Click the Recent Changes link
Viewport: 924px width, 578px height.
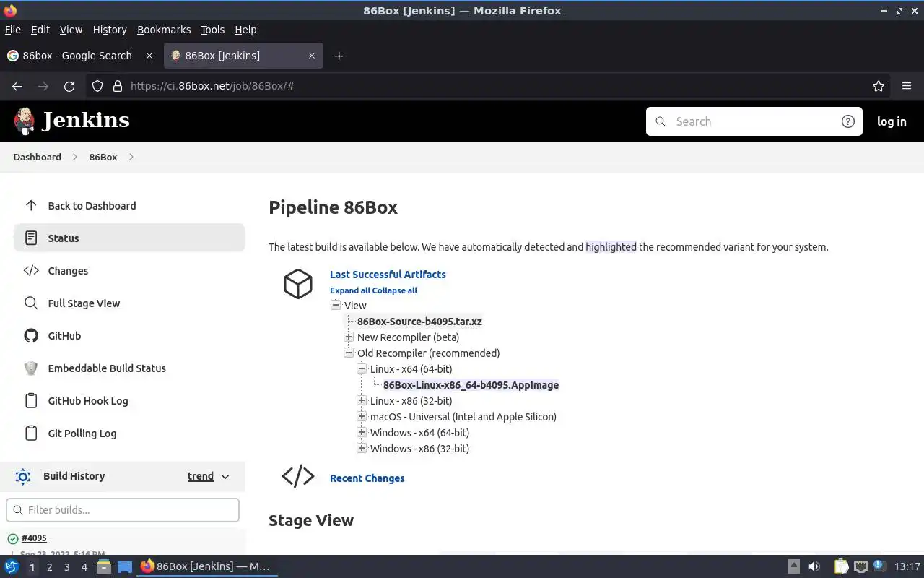[367, 478]
